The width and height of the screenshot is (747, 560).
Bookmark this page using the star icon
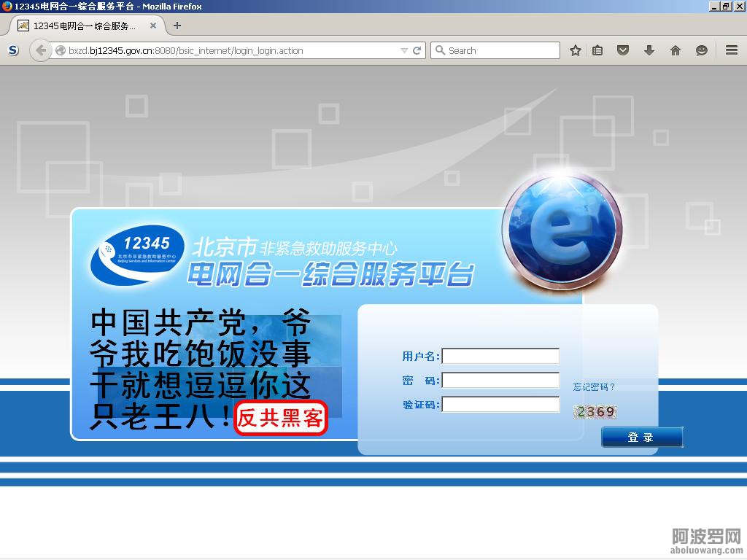click(x=576, y=50)
